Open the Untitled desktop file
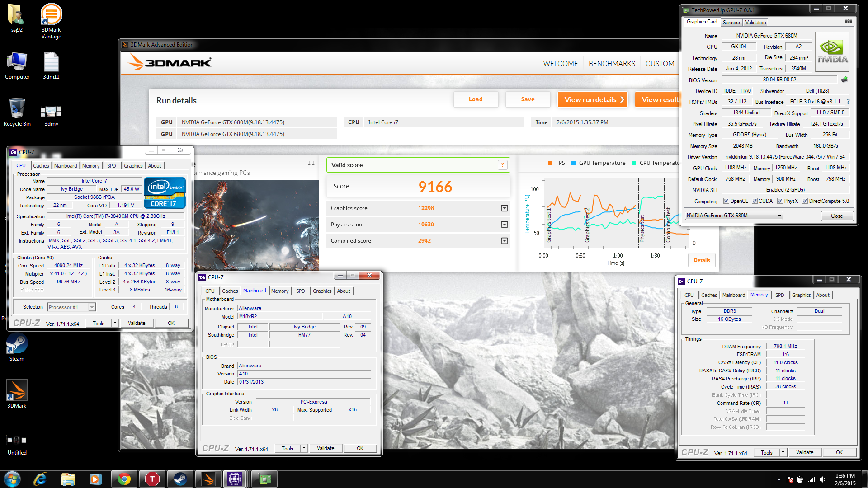This screenshot has width=868, height=488. [17, 445]
